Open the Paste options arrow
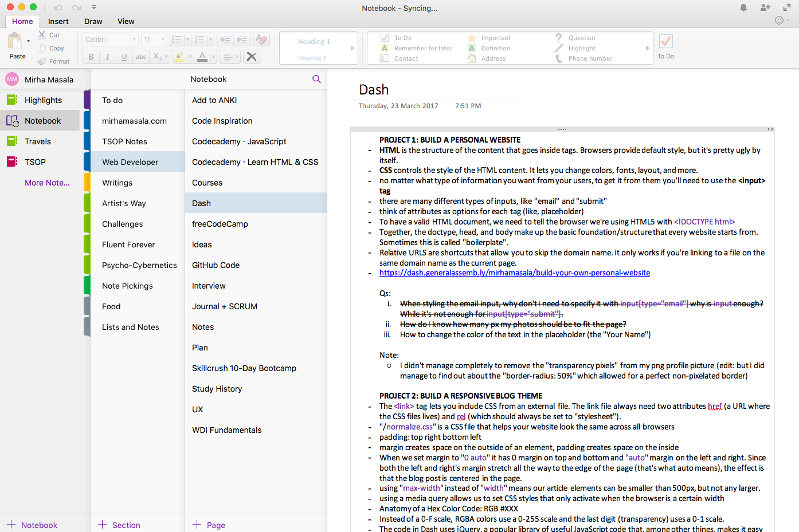 [x=28, y=41]
